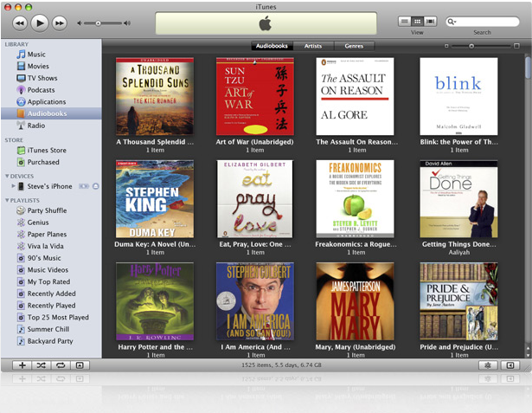
Task: Open TV Shows in the library
Action: click(51, 78)
